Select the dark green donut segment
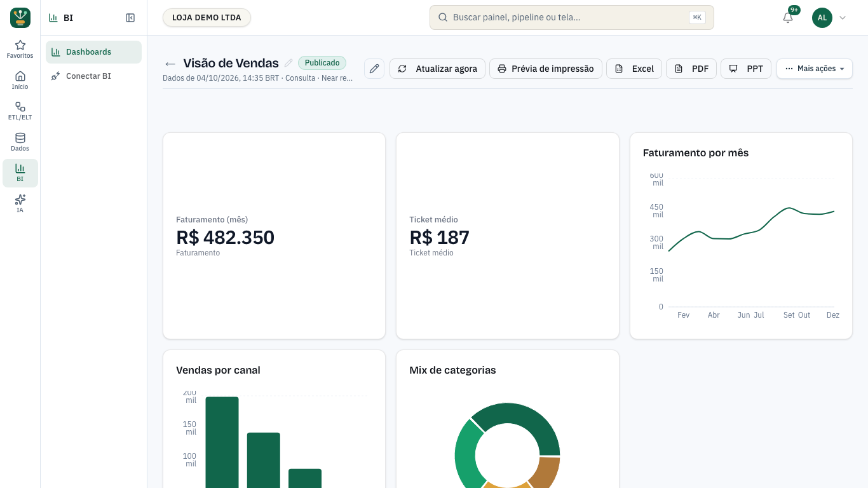 [x=524, y=423]
